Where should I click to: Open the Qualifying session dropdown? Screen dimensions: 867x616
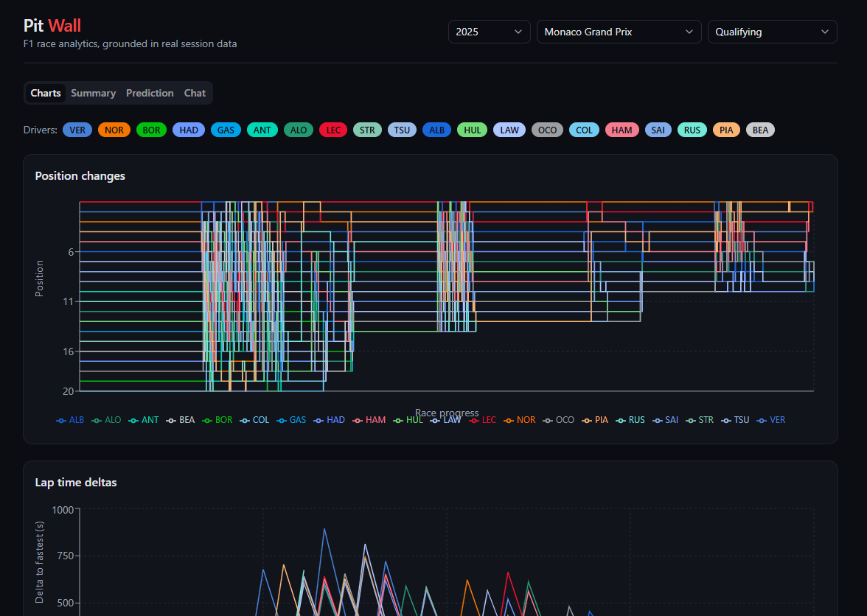pos(772,32)
